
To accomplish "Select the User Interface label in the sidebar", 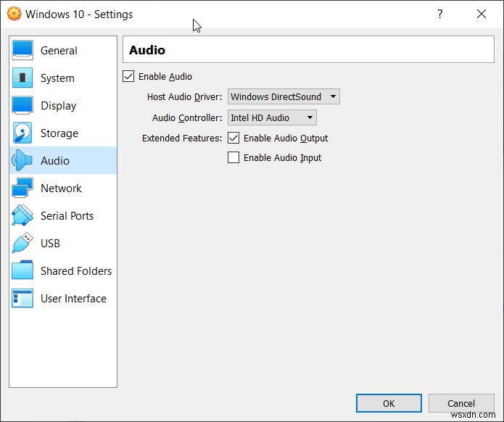I will (x=73, y=299).
